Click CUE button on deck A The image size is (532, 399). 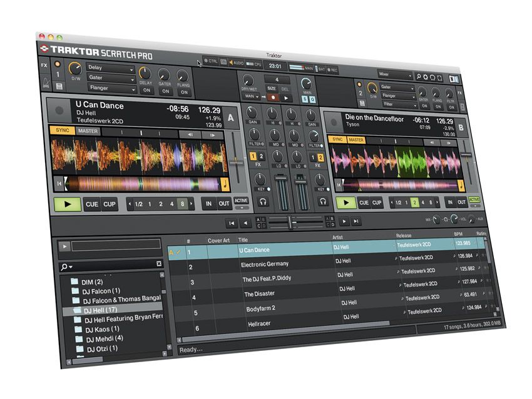pos(92,205)
